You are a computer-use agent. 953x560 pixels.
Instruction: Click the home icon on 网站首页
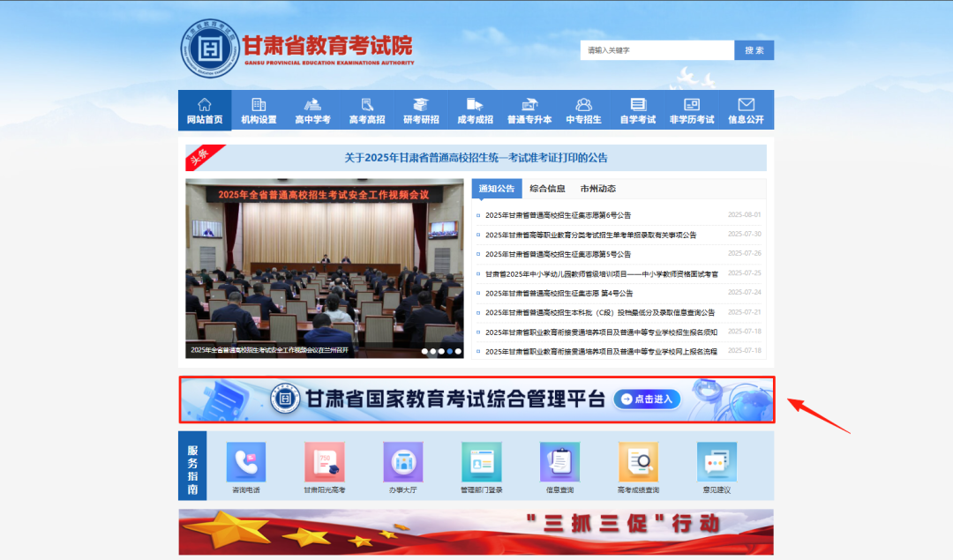(x=203, y=103)
